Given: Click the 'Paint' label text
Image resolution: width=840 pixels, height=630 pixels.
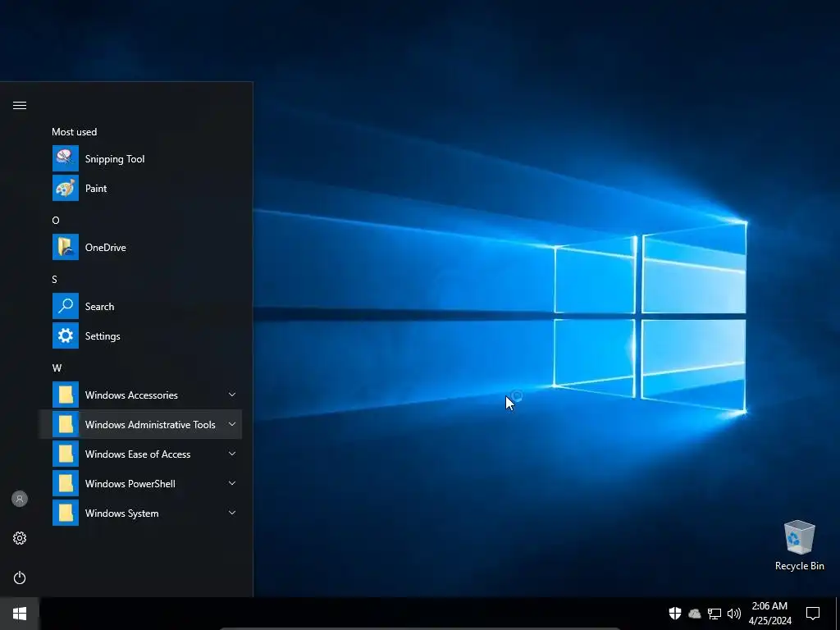Looking at the screenshot, I should coord(96,189).
